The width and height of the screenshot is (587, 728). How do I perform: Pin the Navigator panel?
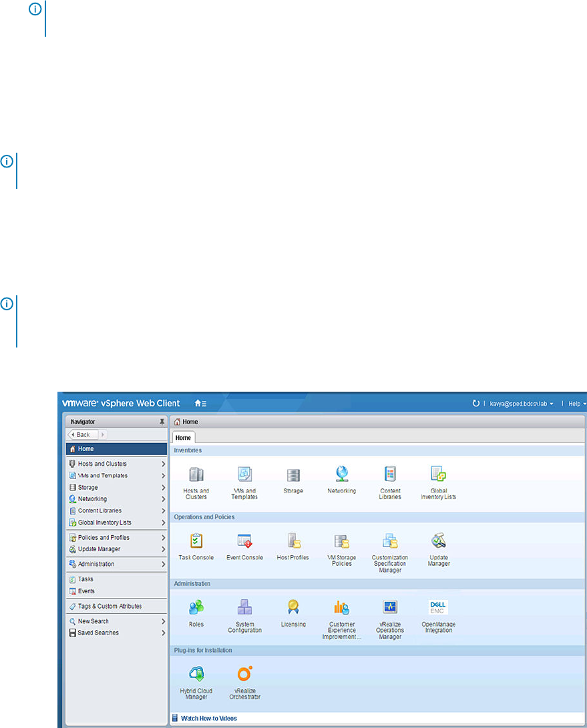[162, 422]
